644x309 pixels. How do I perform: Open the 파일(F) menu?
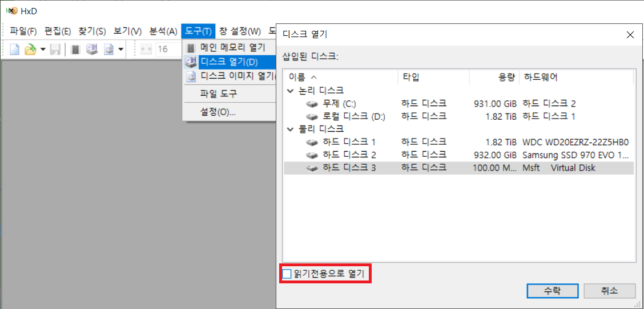[23, 31]
